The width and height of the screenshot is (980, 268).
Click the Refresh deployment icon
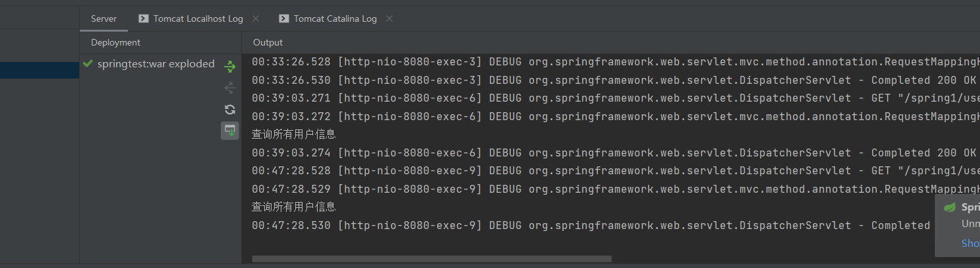(x=229, y=110)
